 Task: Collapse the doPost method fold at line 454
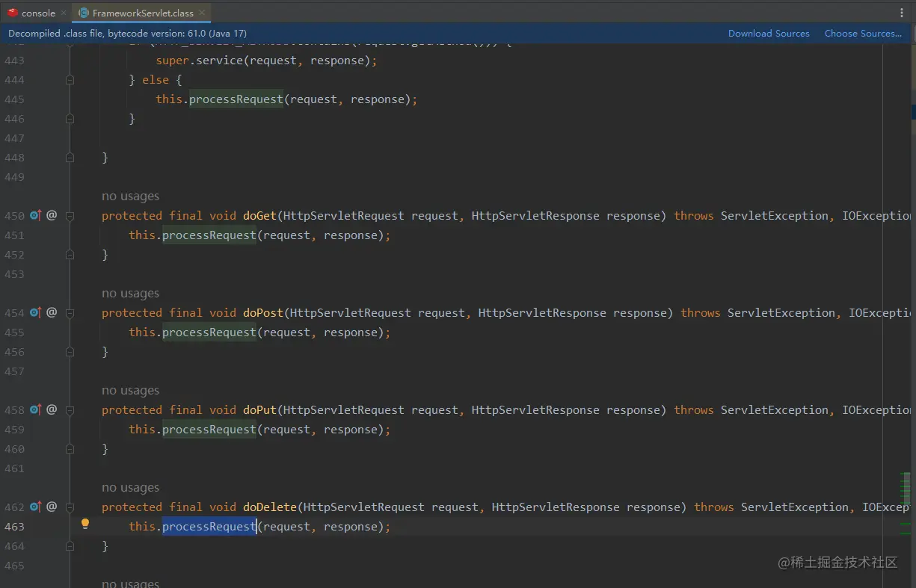[70, 313]
